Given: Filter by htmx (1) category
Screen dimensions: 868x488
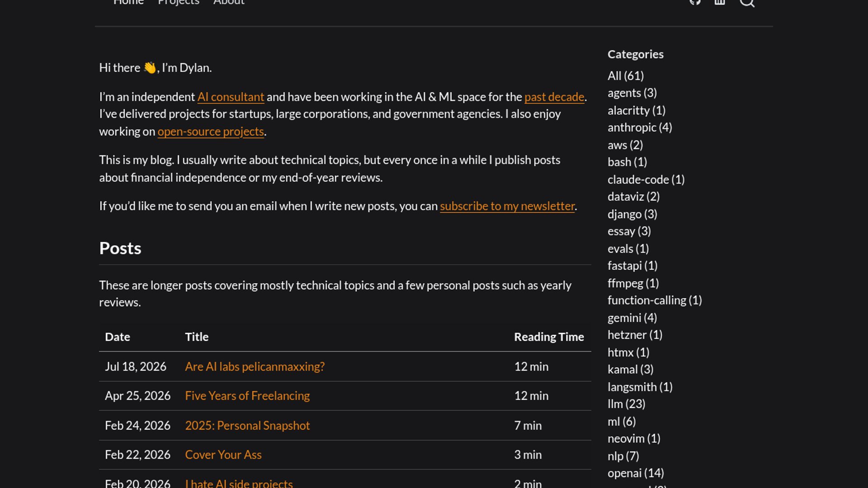Looking at the screenshot, I should coord(628,352).
